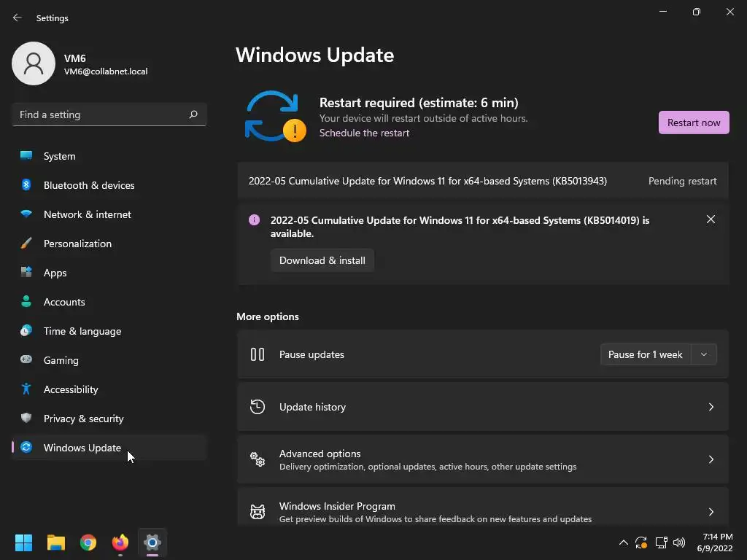Viewport: 747px width, 560px height.
Task: Open the System settings category
Action: click(59, 156)
